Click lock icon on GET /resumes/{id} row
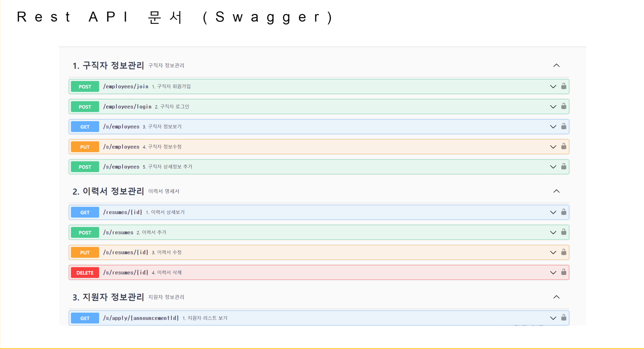Image resolution: width=644 pixels, height=349 pixels. pos(563,212)
